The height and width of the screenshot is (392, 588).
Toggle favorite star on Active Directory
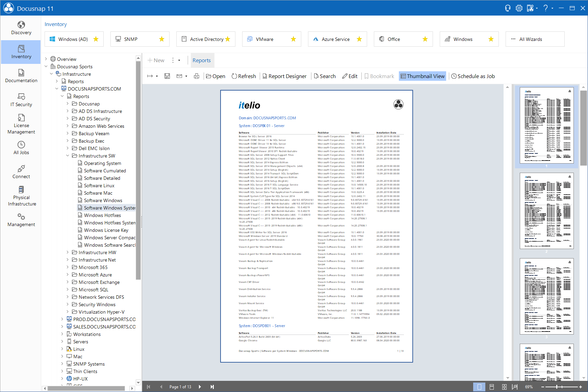[228, 39]
